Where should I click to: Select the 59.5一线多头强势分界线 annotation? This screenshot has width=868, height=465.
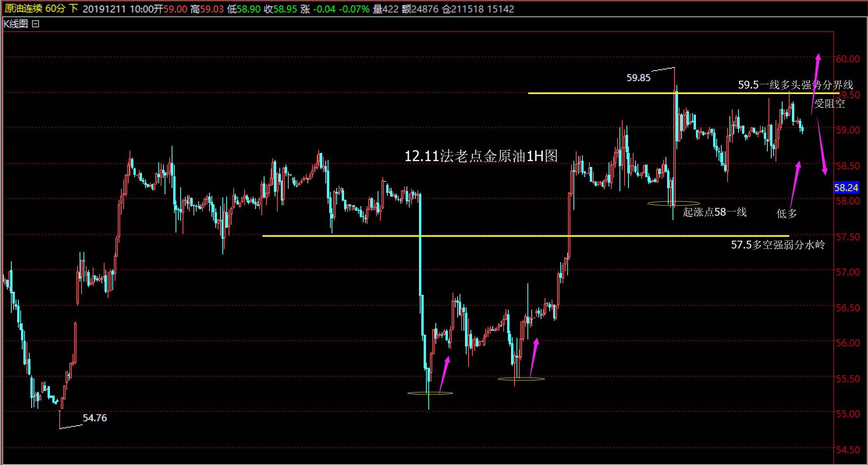(x=795, y=85)
